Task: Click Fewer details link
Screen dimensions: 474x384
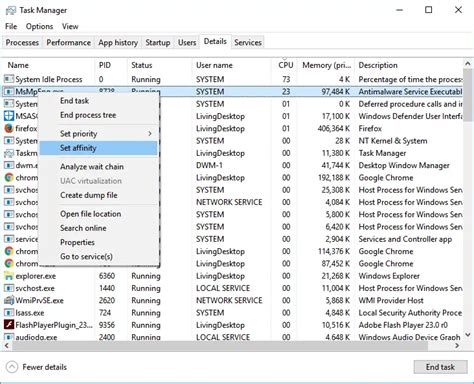Action: (x=45, y=367)
